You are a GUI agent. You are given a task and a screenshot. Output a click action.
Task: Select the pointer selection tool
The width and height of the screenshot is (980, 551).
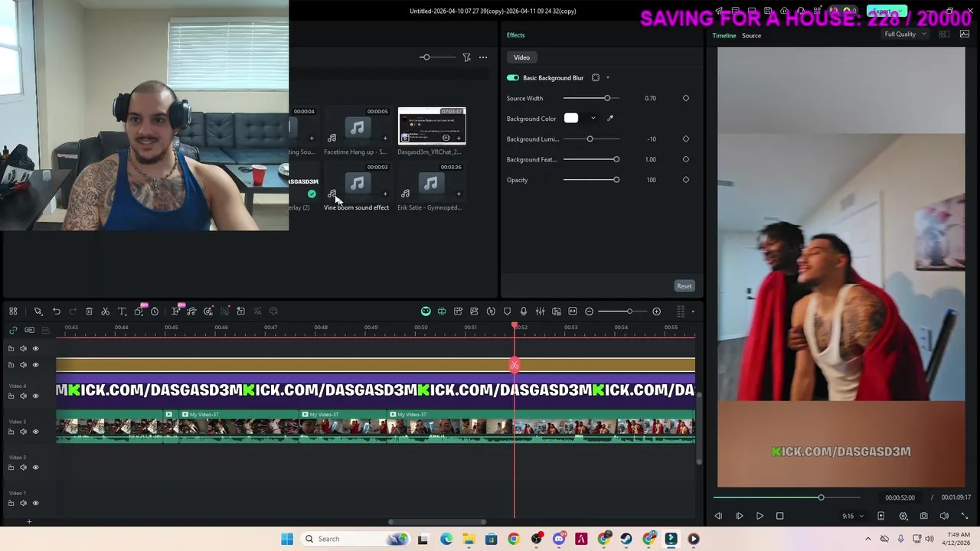(38, 311)
